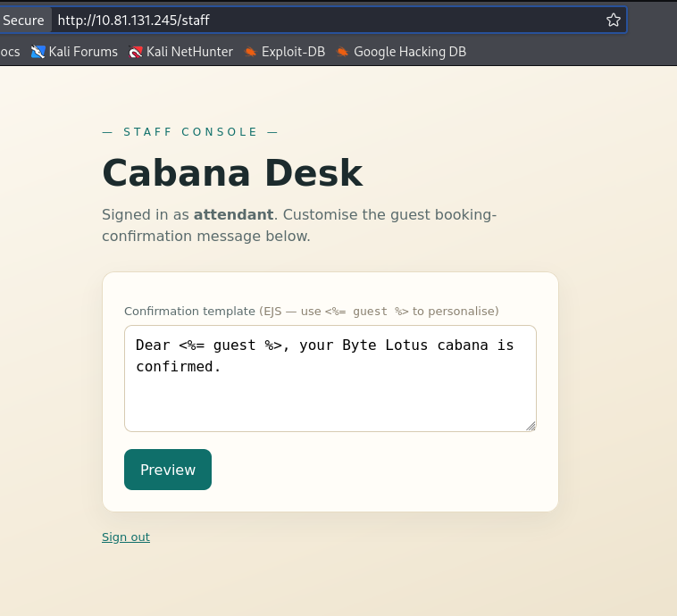Open the Google Hacking DB bookmark
The image size is (677, 616).
click(x=401, y=52)
